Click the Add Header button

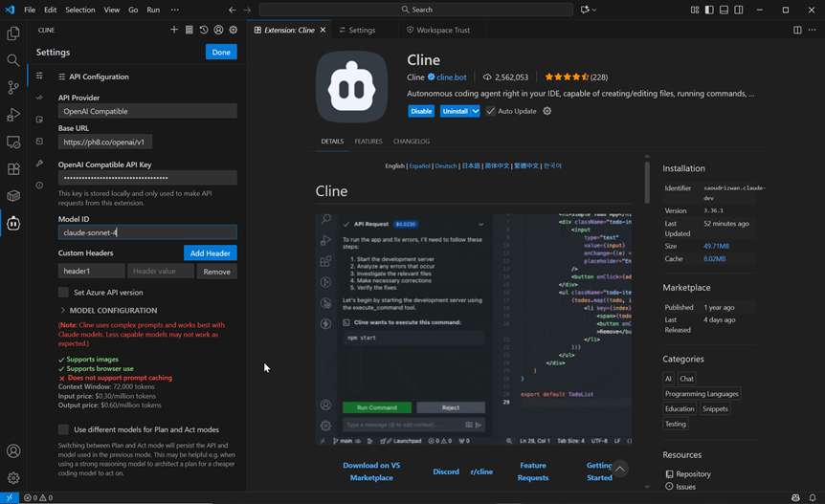(x=210, y=252)
